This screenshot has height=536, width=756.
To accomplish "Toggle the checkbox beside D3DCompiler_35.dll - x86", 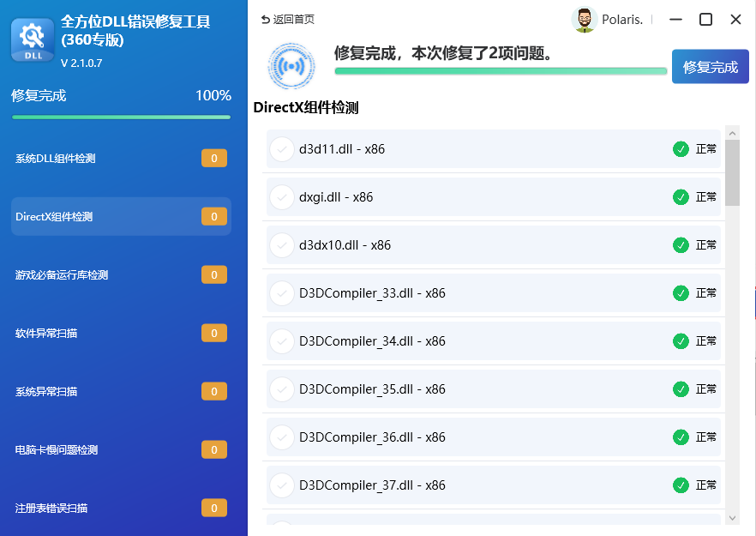I will tap(281, 389).
